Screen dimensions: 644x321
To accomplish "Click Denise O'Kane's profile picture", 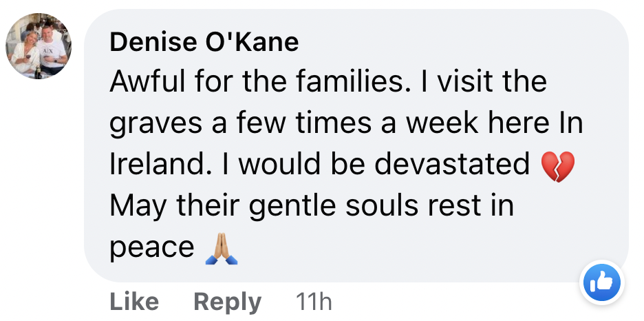I will pos(39,47).
